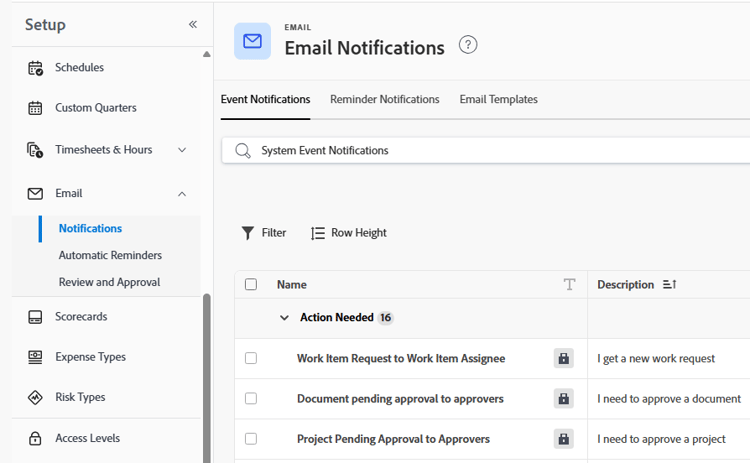The image size is (750, 463).
Task: Click the Risk Types diamond icon
Action: 35,397
